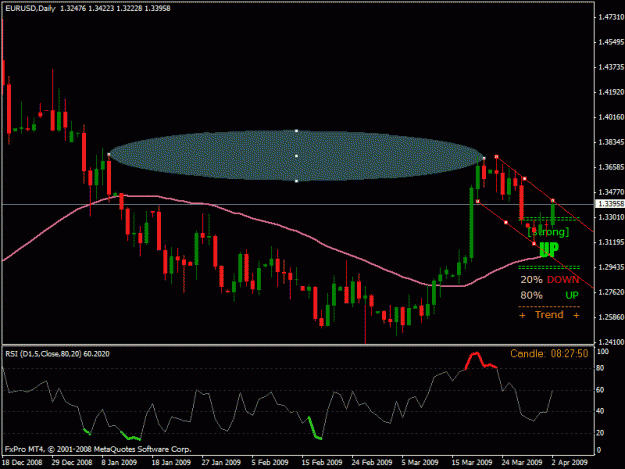Click the 1.47310 price axis value
Viewport: 625px width, 469px height.
click(x=611, y=17)
